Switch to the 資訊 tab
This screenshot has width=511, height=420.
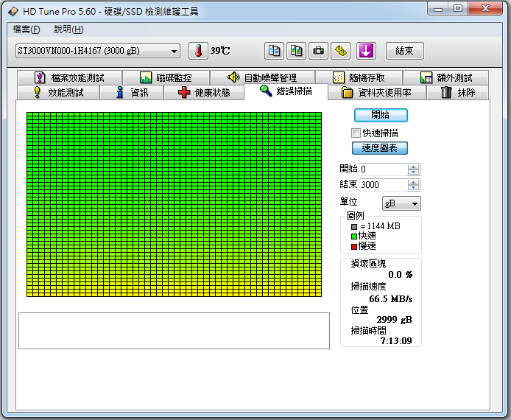pos(132,93)
